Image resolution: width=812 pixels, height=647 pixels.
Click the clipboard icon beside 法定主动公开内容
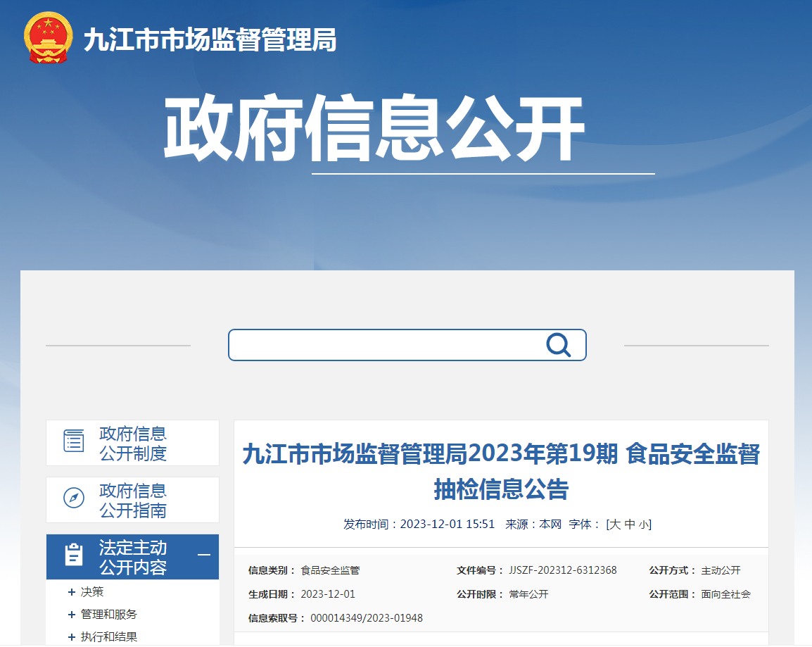point(74,555)
